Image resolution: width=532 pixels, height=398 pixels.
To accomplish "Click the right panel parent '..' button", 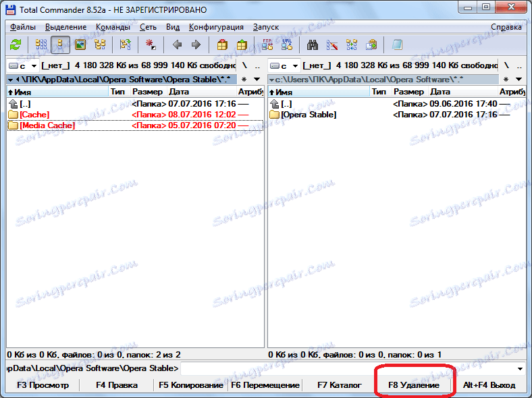I will [x=519, y=65].
